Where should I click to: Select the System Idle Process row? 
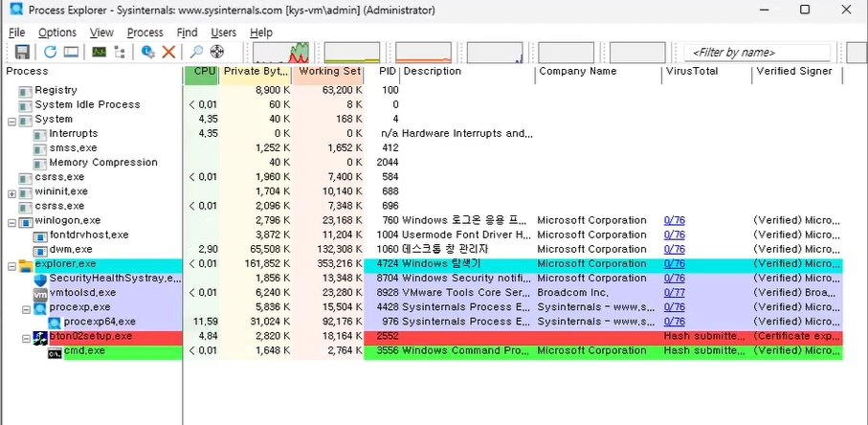click(x=422, y=104)
